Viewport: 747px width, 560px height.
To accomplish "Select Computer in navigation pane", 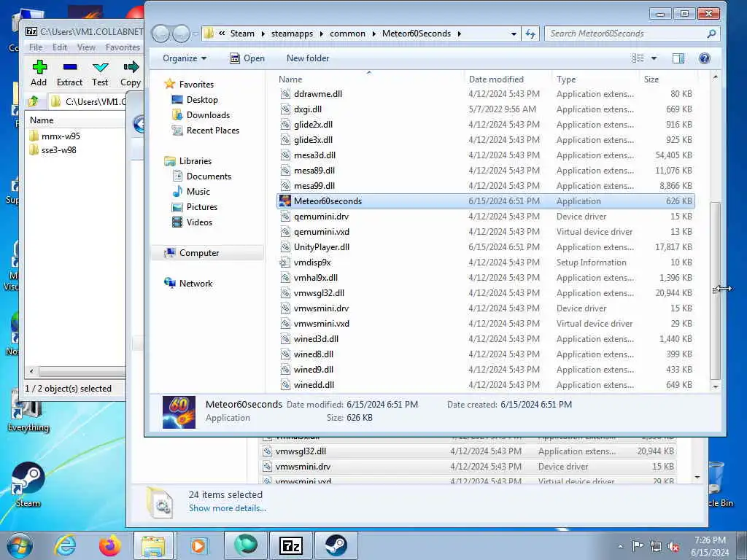I will tap(198, 253).
